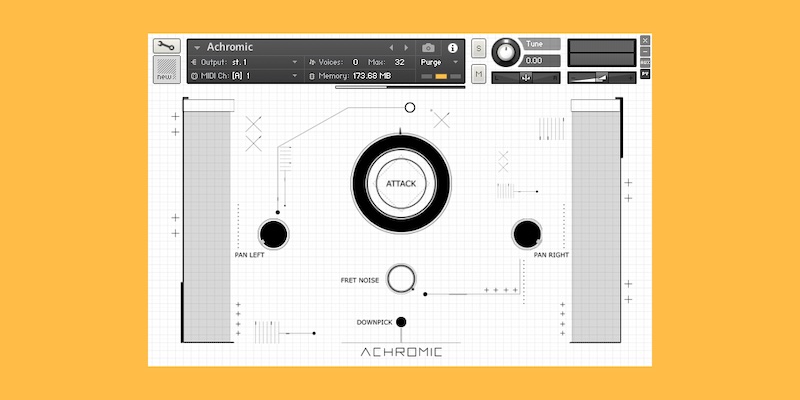Viewport: 800px width, 400px height.
Task: Click the Voices count value 0
Action: [355, 62]
